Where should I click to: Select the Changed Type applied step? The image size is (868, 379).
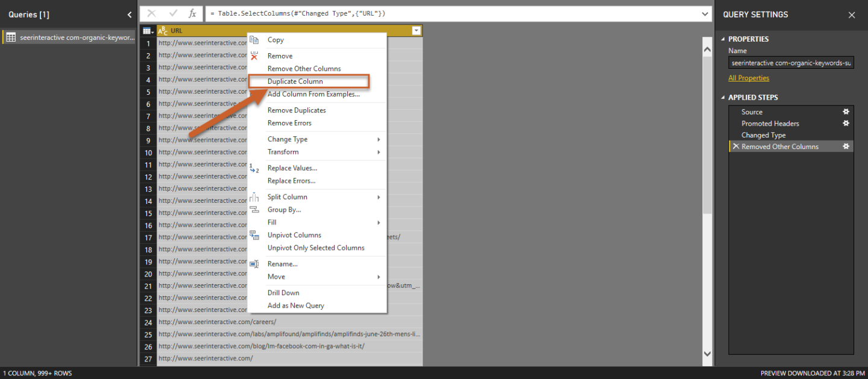point(763,135)
